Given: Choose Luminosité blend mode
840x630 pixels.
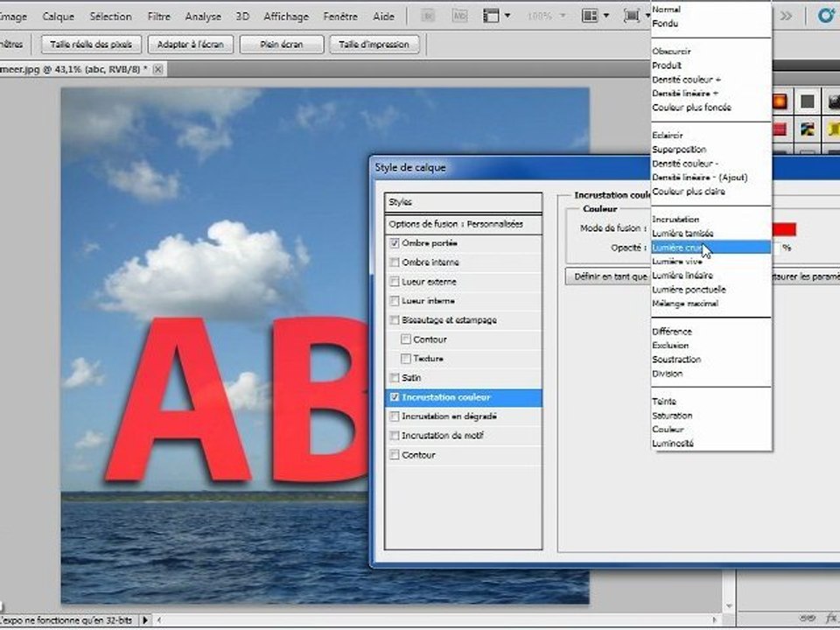Looking at the screenshot, I should click(x=673, y=443).
